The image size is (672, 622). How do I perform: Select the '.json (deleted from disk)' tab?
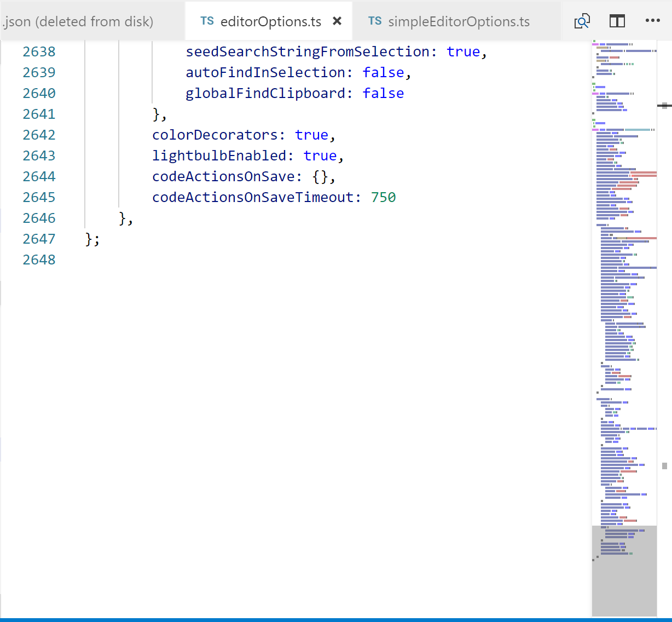(x=77, y=21)
